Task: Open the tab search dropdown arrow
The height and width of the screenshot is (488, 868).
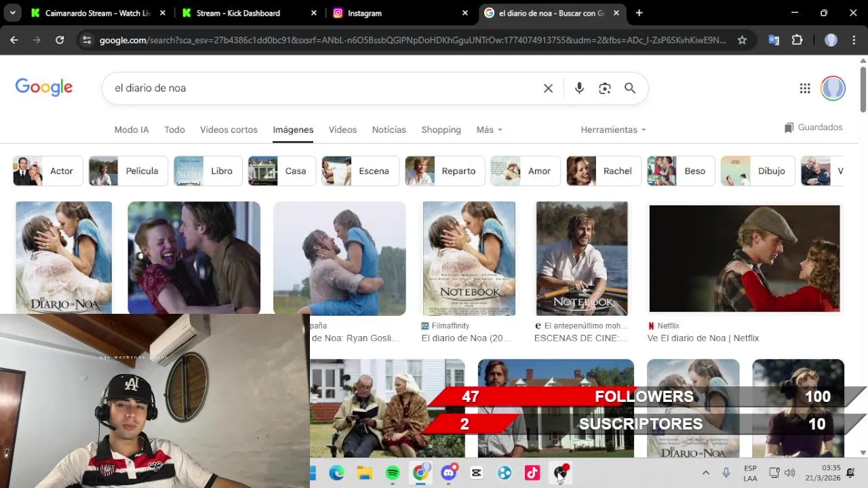Action: tap(12, 13)
